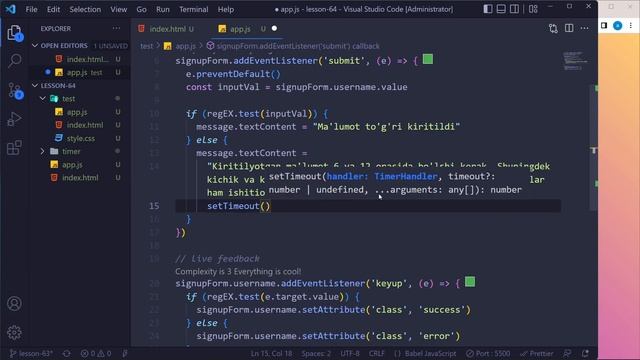Click the lesson-63 branch in status bar

31,353
